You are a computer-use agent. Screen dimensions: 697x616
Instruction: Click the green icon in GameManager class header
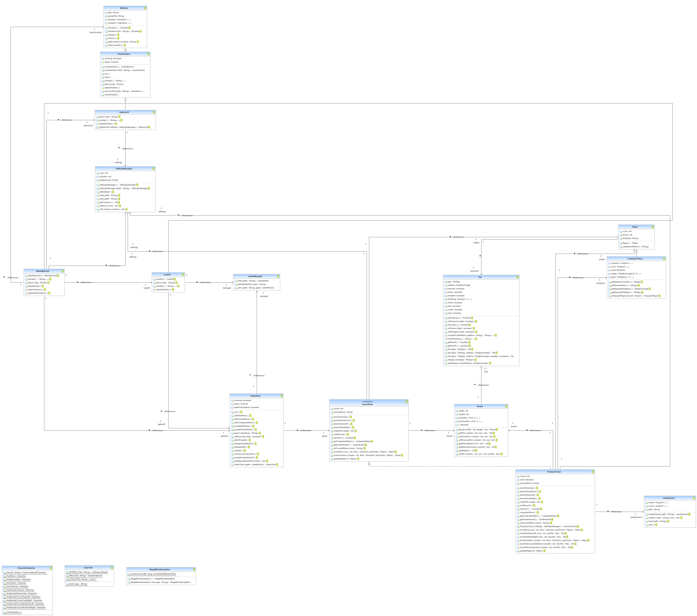[x=278, y=276]
